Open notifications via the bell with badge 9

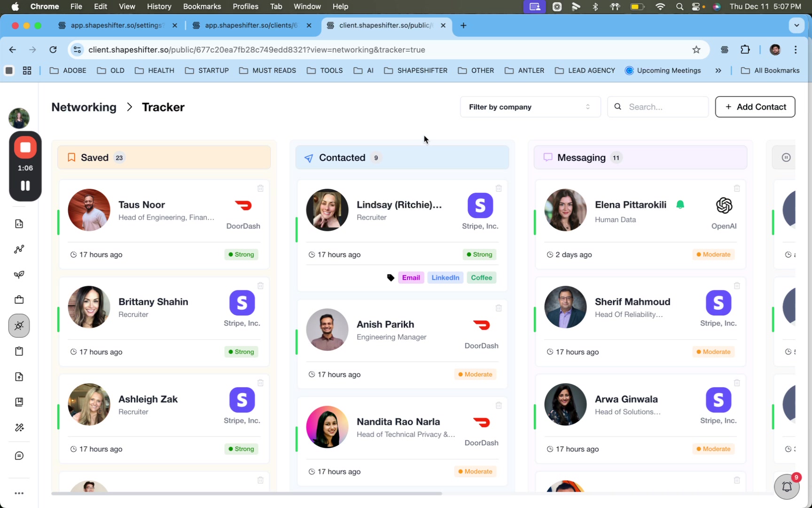[x=787, y=487]
